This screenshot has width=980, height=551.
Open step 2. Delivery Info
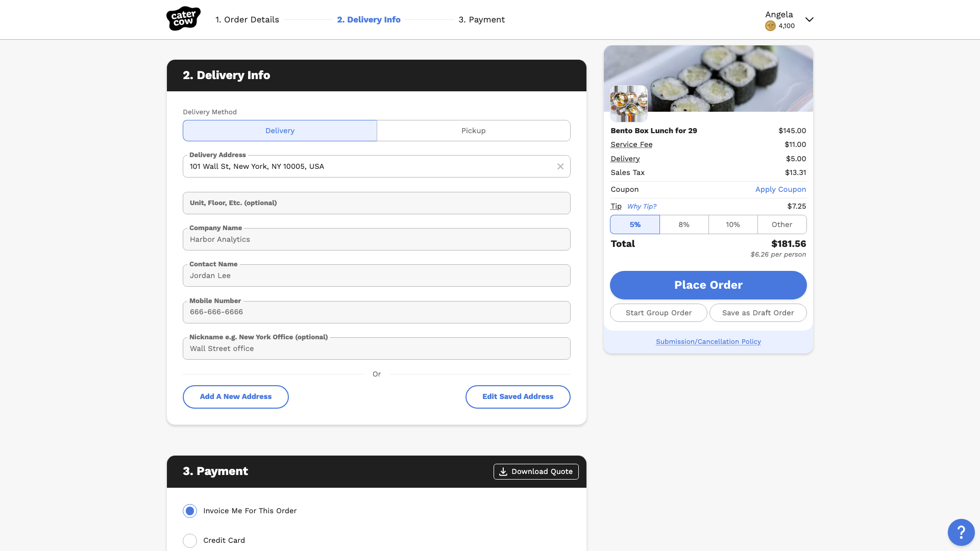[369, 19]
